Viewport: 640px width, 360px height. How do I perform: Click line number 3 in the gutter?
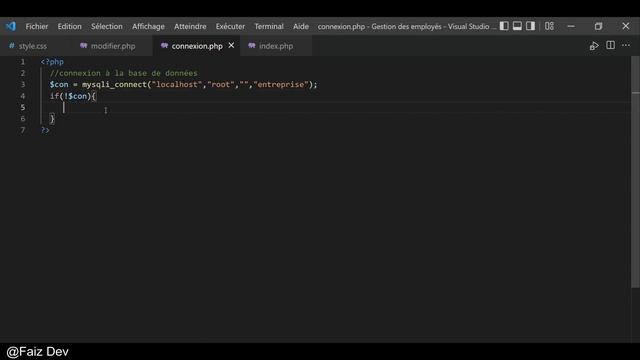coord(23,84)
